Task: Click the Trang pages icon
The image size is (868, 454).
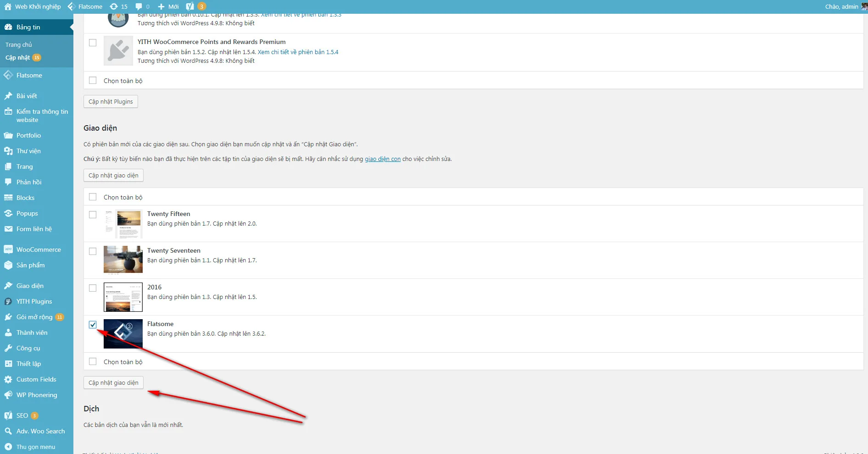Action: tap(8, 166)
